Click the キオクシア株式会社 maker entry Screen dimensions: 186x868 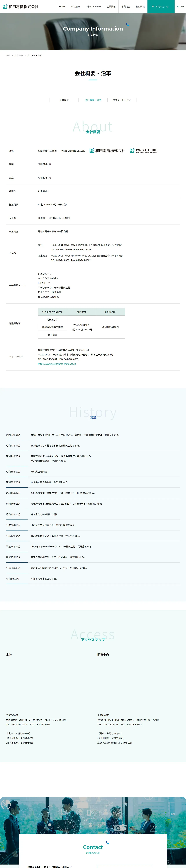48,278
